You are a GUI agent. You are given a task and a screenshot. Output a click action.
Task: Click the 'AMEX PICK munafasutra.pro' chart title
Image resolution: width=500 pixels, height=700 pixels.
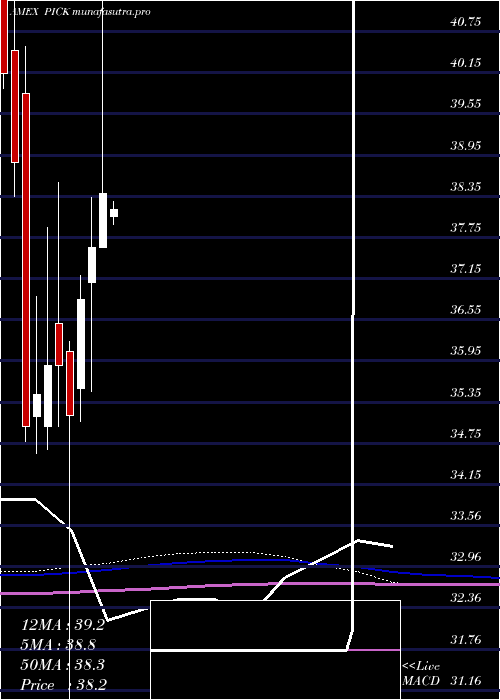(x=79, y=12)
